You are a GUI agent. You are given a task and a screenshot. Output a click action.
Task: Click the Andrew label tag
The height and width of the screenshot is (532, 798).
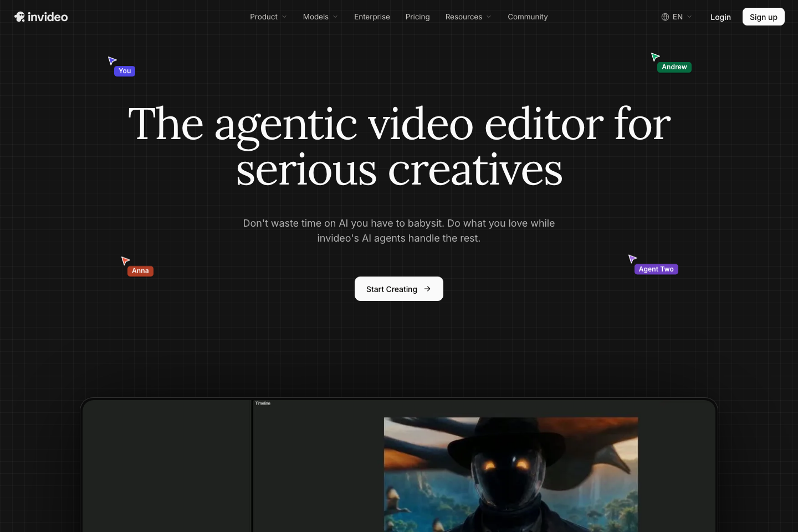[x=674, y=67]
